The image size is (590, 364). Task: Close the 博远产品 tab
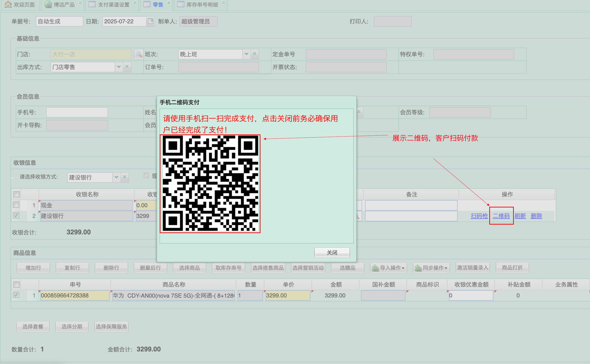(x=80, y=2)
